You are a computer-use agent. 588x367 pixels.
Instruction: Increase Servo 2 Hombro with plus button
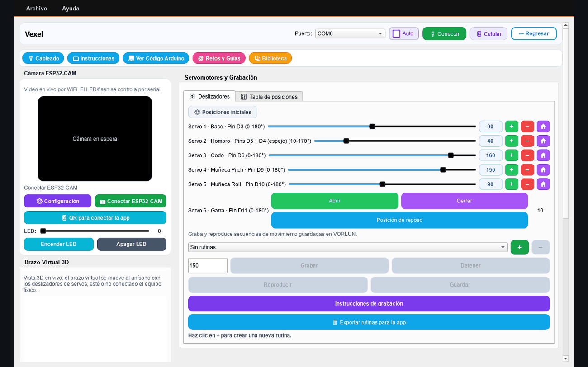(512, 141)
